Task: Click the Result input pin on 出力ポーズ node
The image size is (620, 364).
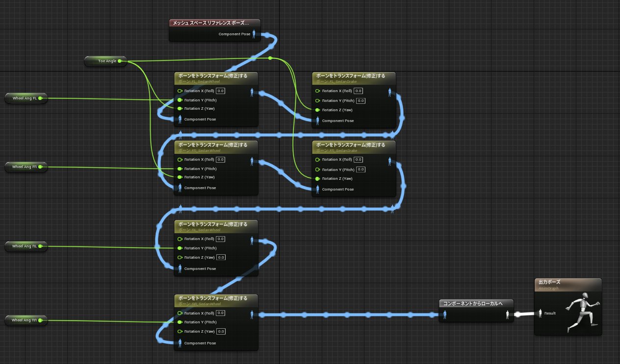Action: [x=541, y=313]
